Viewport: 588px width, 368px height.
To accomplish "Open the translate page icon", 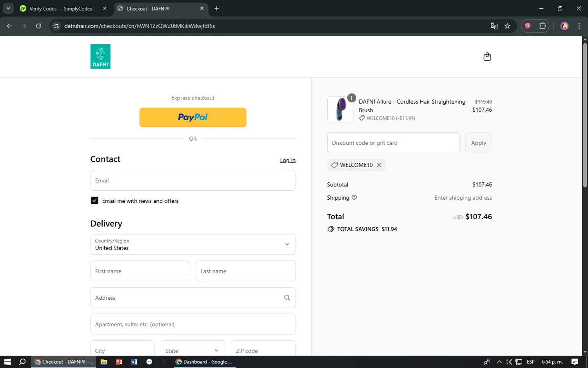I will pos(494,26).
